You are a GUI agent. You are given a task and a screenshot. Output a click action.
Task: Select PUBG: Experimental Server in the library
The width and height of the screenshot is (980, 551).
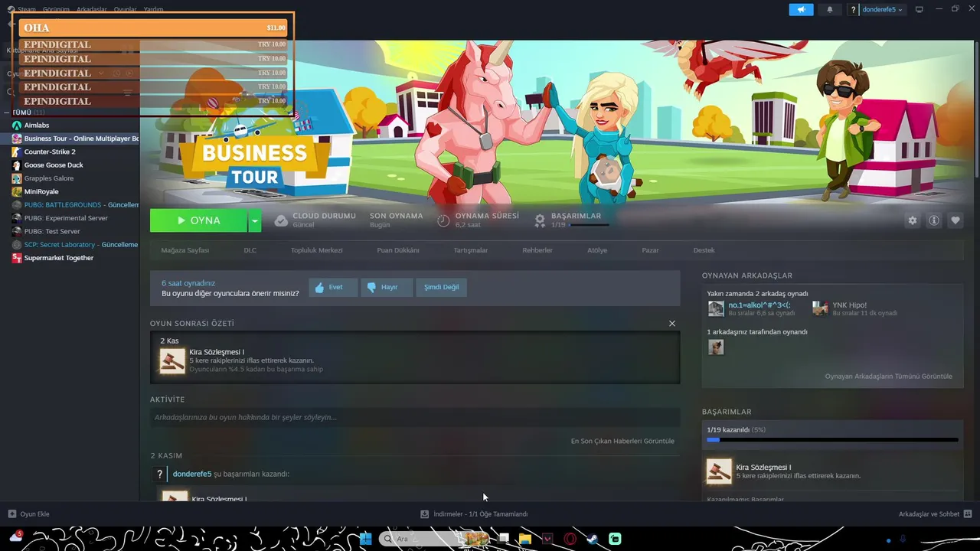[66, 218]
